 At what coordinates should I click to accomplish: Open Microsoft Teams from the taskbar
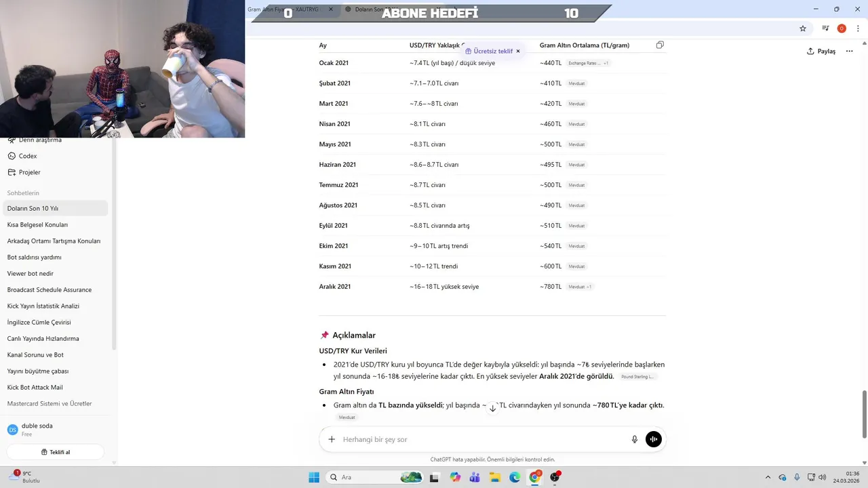(475, 477)
